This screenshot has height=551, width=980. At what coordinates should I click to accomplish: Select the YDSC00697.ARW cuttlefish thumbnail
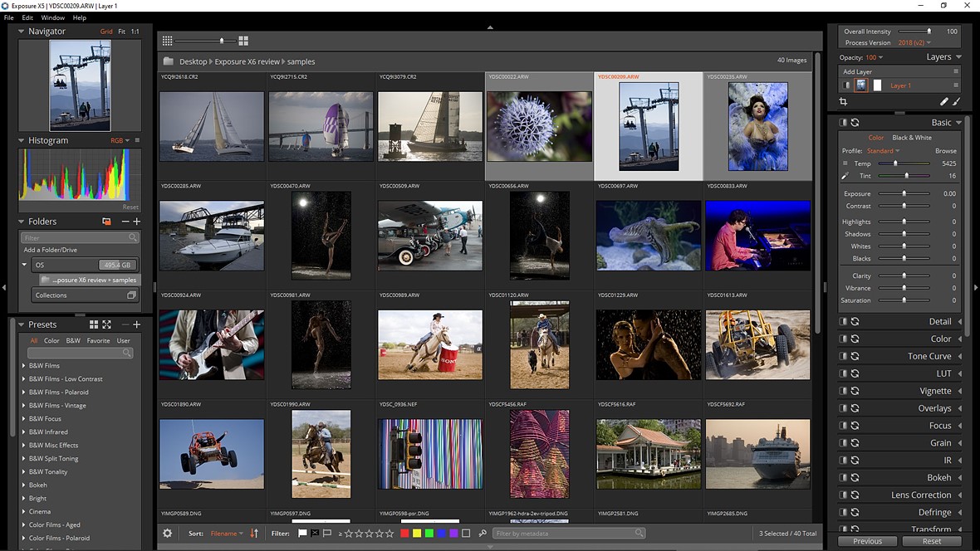click(x=648, y=235)
